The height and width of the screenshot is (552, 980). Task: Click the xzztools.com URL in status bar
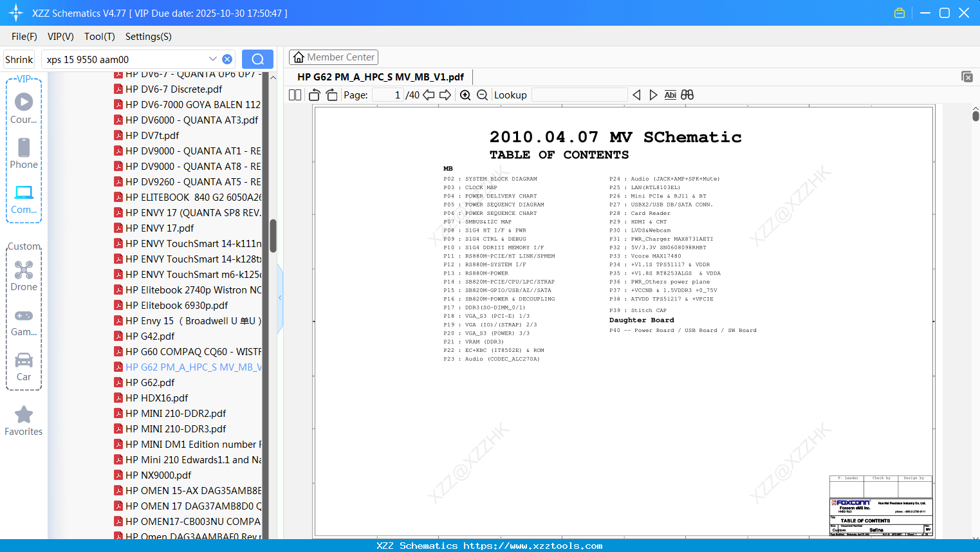pyautogui.click(x=533, y=546)
